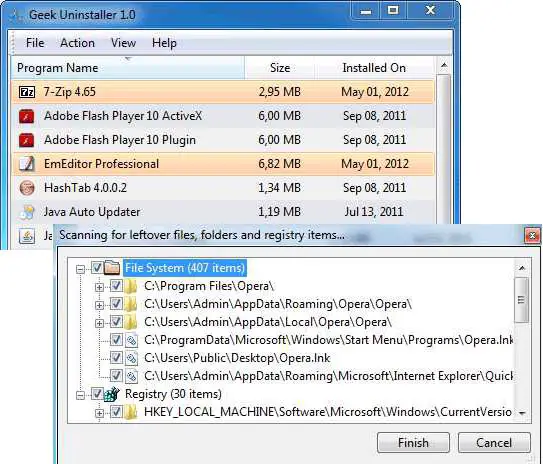
Task: Select the Registry (30 items) label
Action: [x=173, y=394]
